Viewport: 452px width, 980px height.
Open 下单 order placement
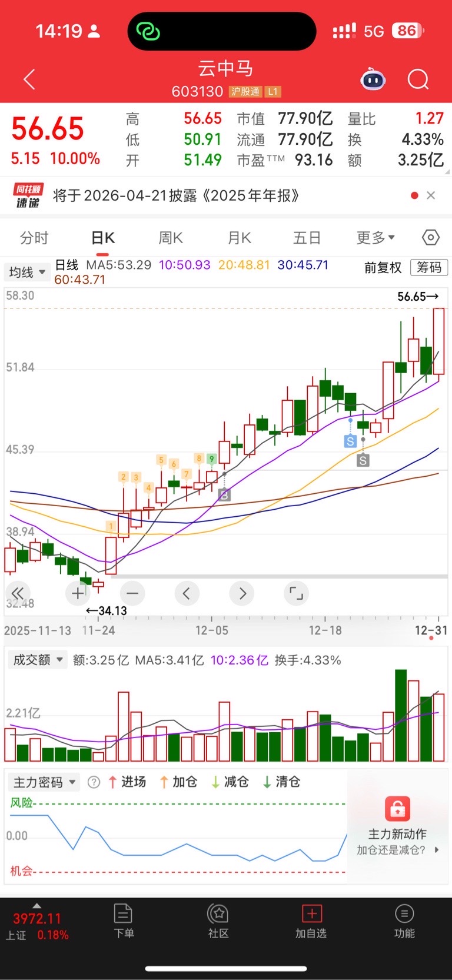(124, 921)
